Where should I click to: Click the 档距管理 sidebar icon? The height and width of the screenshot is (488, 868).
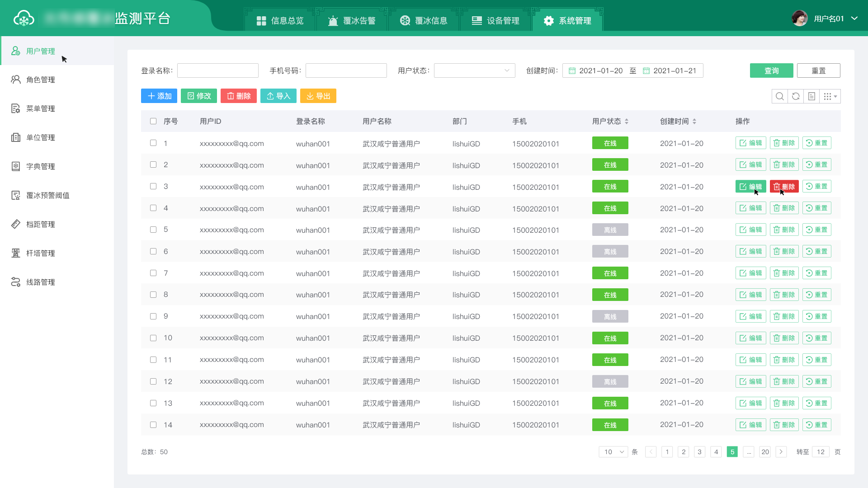(16, 224)
